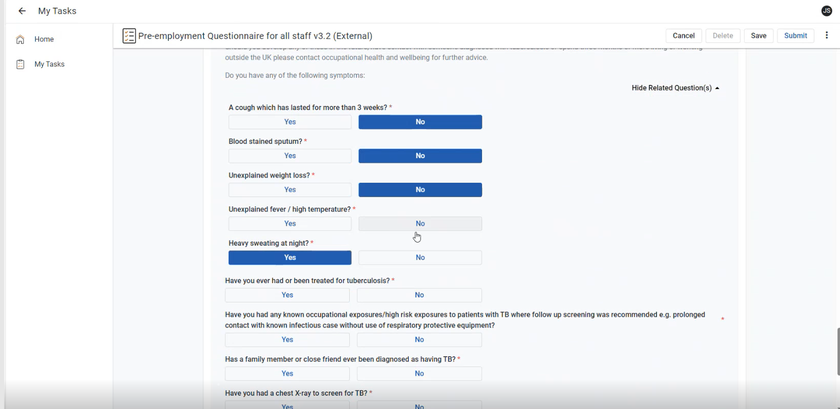Click 'Blood stained sputum?' label
Viewport: 840px width, 409px height.
coord(267,141)
